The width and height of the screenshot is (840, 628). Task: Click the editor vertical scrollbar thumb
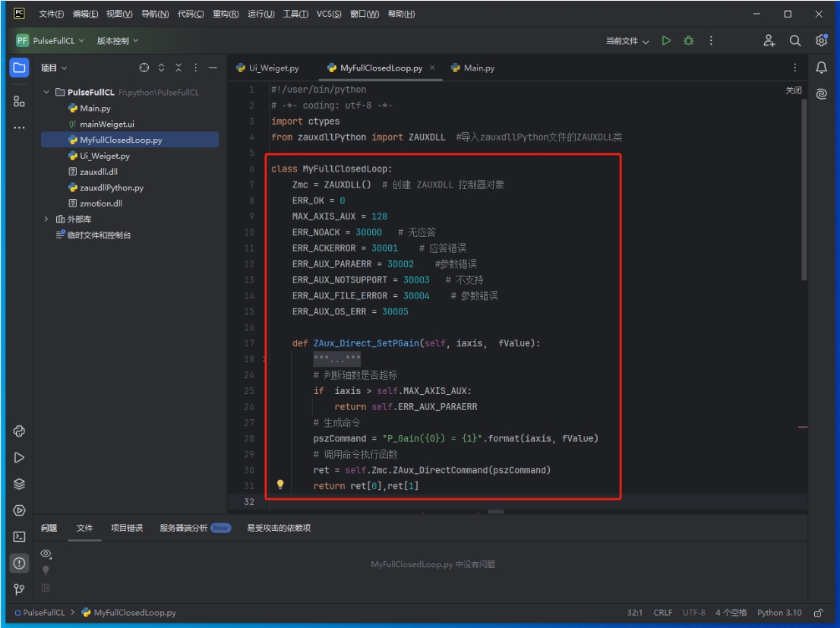point(804,190)
